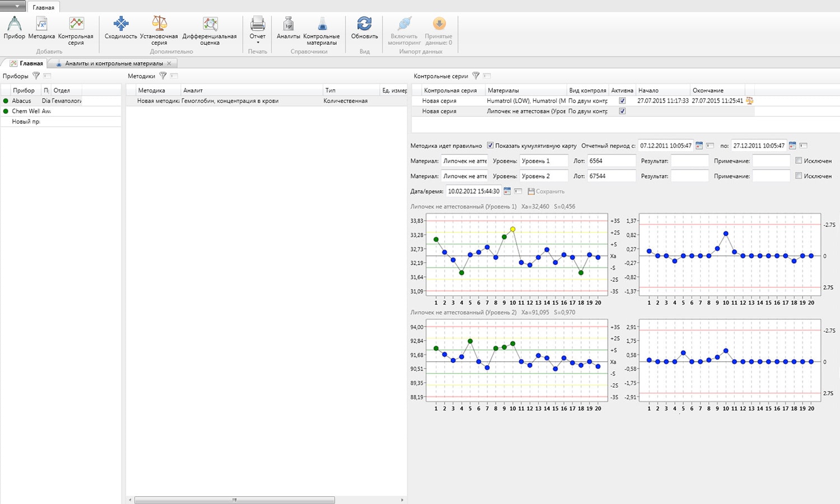This screenshot has height=504, width=840.
Task: Close Аналиты и контрольные материалы tab
Action: (x=169, y=63)
